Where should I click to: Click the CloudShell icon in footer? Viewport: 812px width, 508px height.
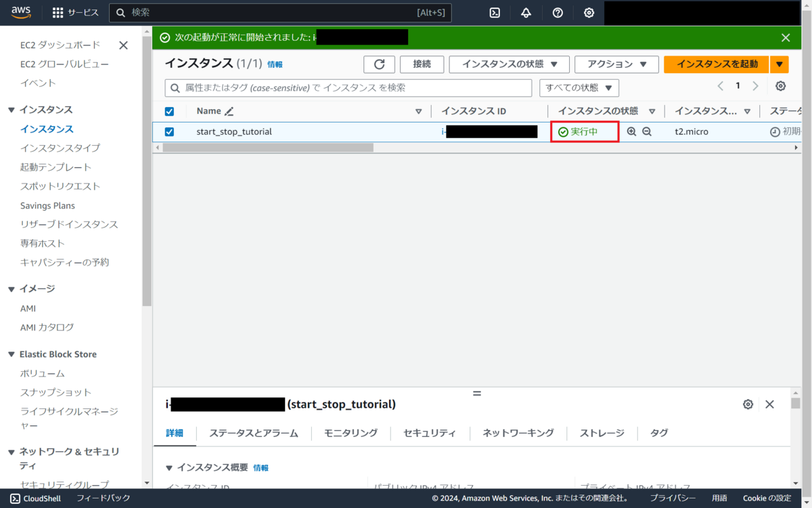(x=16, y=499)
